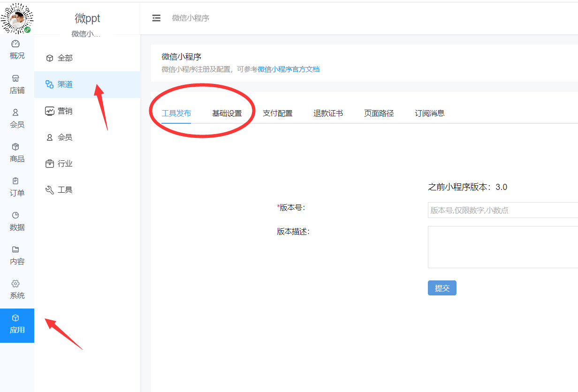Select 渠道 in the submenu
Viewport: 578px width, 392px height.
87,84
